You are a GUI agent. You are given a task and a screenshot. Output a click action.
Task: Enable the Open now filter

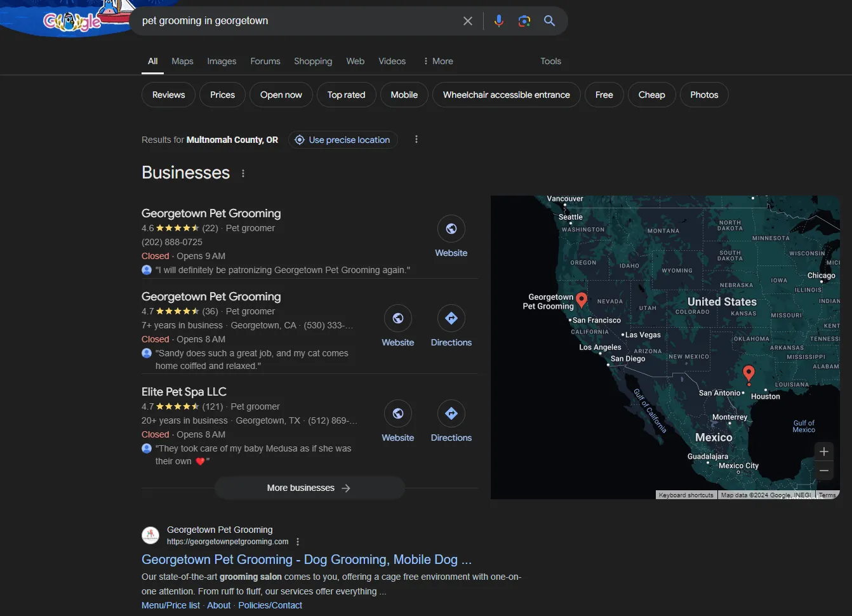pos(281,94)
